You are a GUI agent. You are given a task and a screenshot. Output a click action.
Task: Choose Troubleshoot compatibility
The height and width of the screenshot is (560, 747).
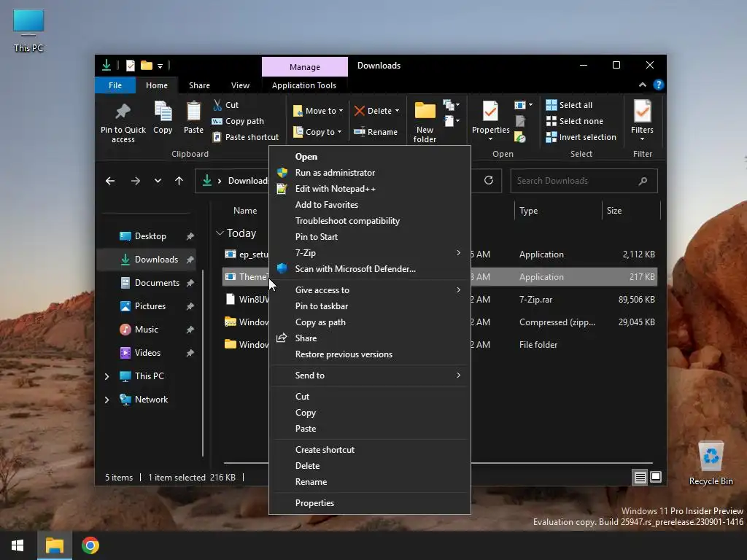point(370,221)
